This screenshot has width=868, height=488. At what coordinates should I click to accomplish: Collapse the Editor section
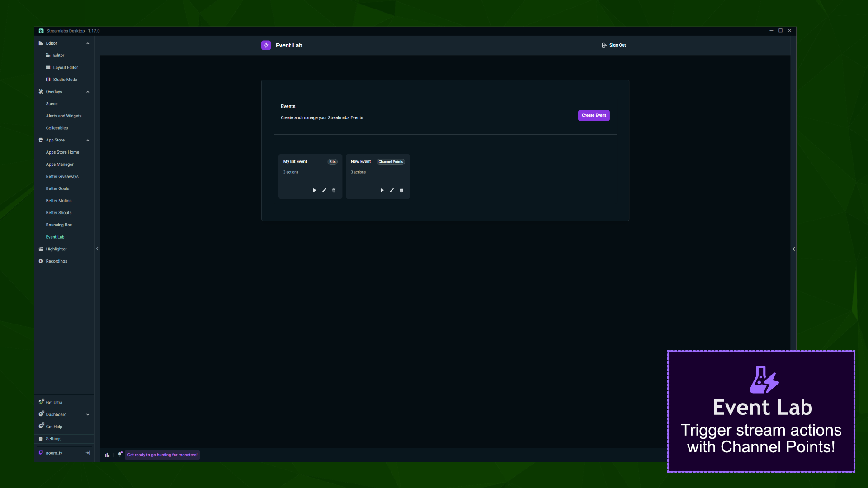[x=88, y=43]
